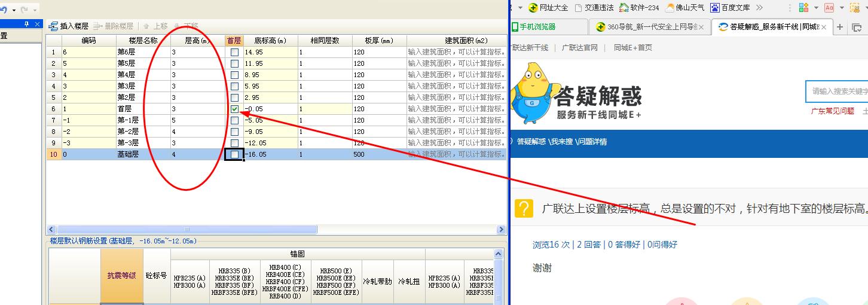This screenshot has width=868, height=305.
Task: Tick the 首层 checkbox for 基础层
Action: coord(234,154)
